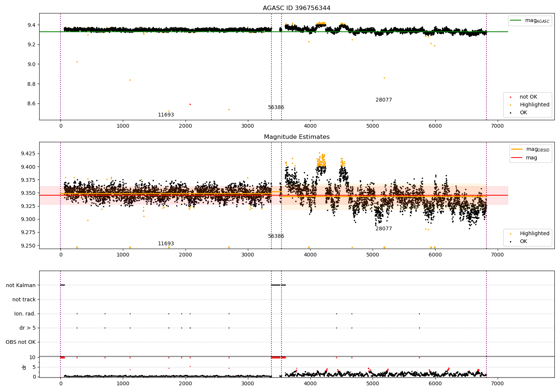The width and height of the screenshot is (560, 392).
Task: Click the '11693' label in top plot
Action: point(166,115)
